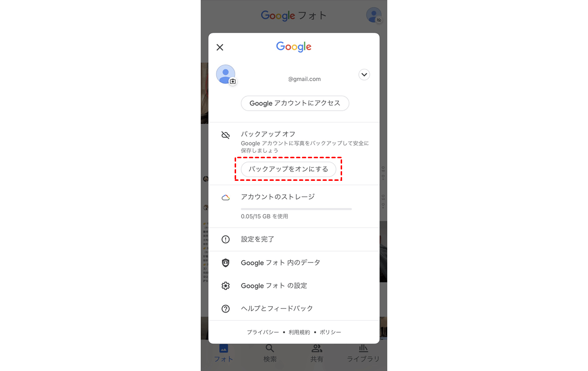Open Google フォト の設定 gear icon
Screen dimensions: 588x371
pyautogui.click(x=225, y=286)
